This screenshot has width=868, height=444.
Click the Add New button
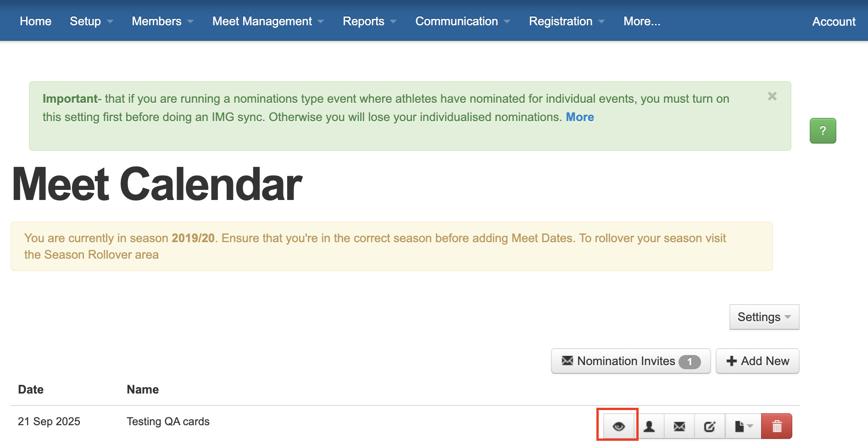point(757,361)
